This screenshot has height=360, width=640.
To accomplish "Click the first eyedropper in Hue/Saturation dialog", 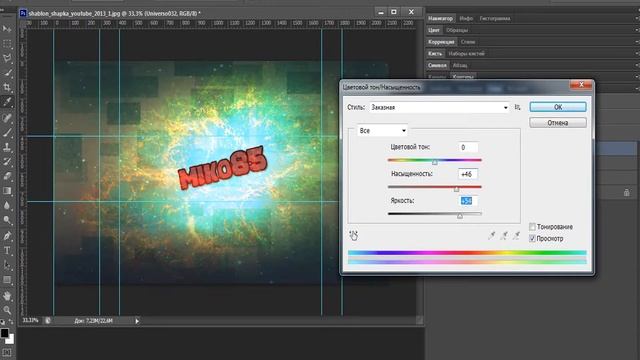I will pos(492,235).
